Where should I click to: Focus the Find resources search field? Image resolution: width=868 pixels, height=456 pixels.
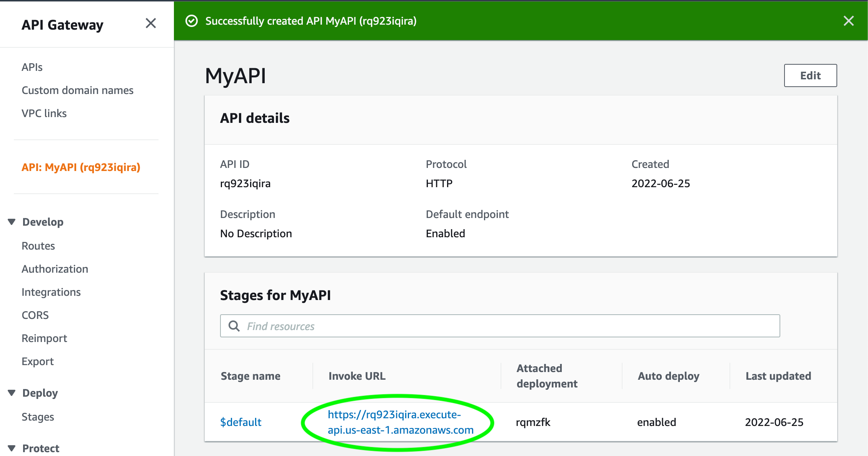click(x=500, y=326)
